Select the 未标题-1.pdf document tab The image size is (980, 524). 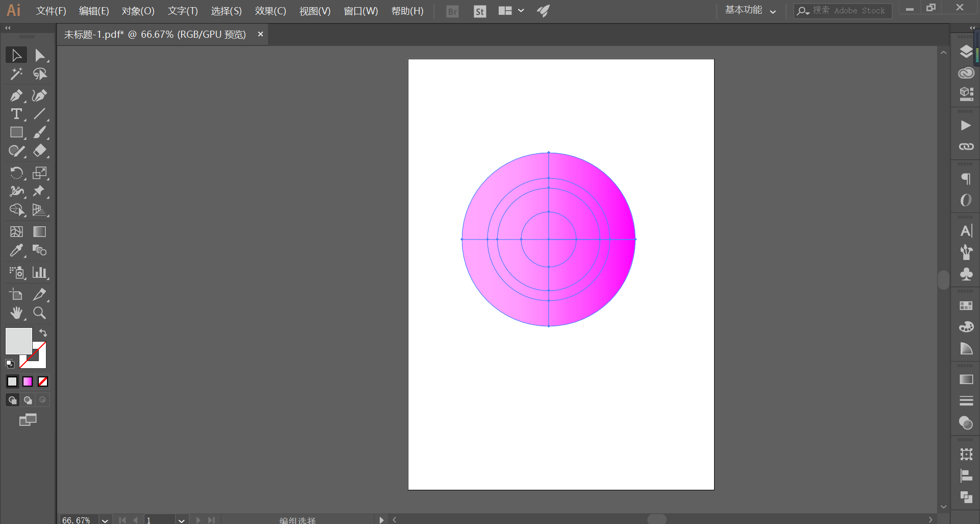tap(155, 34)
